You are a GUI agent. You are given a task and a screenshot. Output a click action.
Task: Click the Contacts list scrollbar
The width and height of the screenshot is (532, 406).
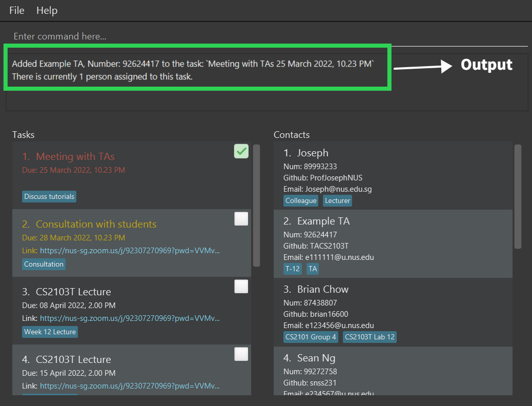tap(518, 197)
